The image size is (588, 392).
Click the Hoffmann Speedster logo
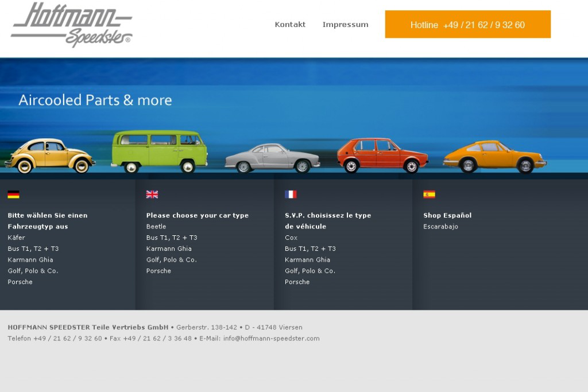[x=72, y=25]
